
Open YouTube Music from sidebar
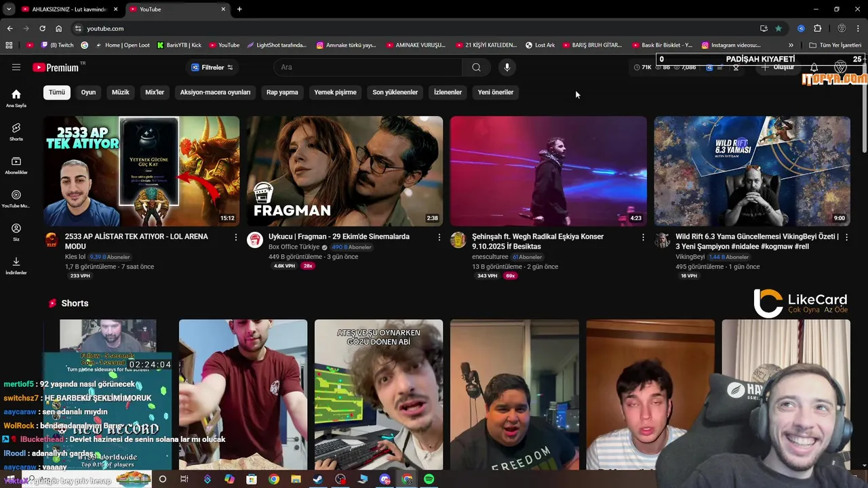coord(16,199)
